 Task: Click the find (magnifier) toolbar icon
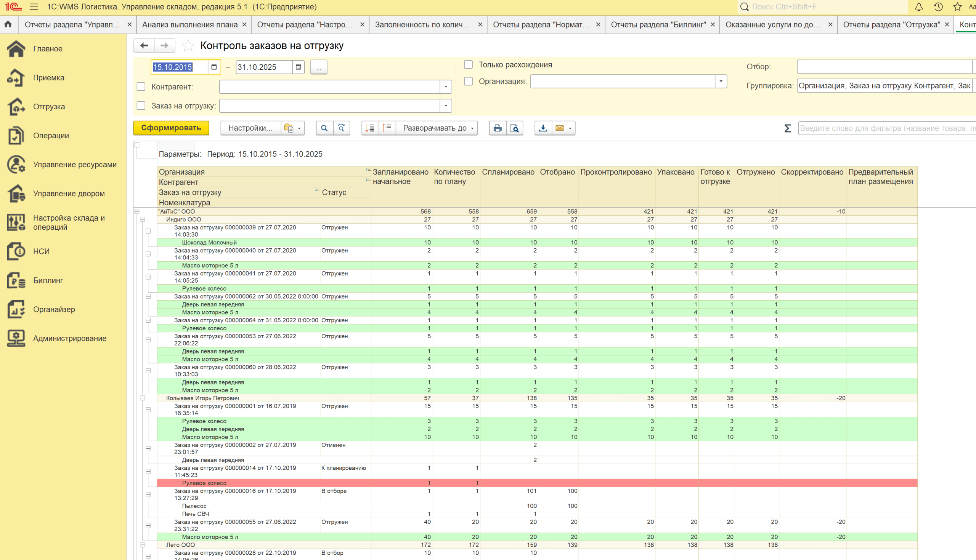point(324,128)
